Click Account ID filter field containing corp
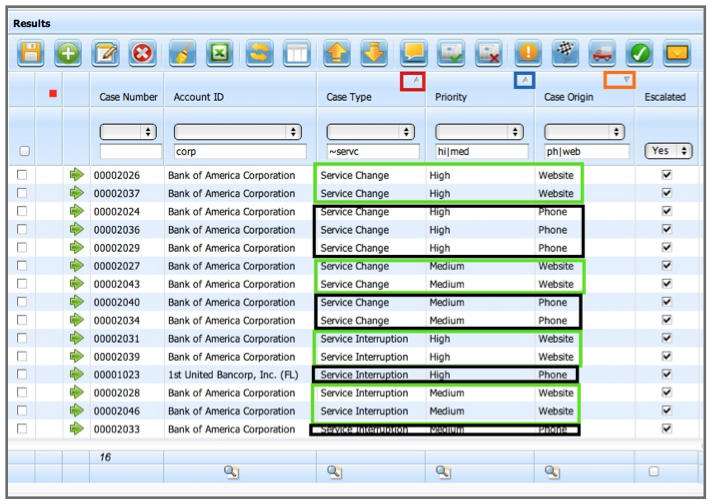 (x=240, y=151)
